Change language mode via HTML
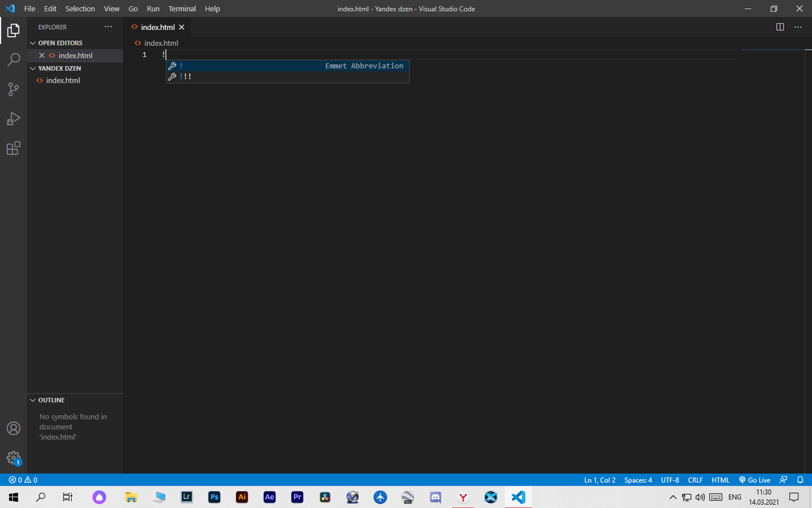This screenshot has width=812, height=508. [x=721, y=480]
